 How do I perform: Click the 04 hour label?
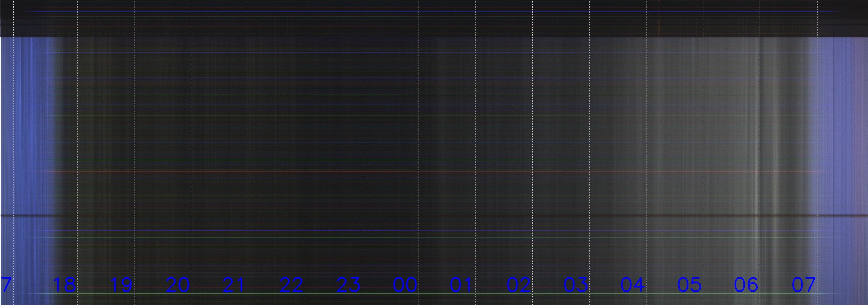point(632,285)
